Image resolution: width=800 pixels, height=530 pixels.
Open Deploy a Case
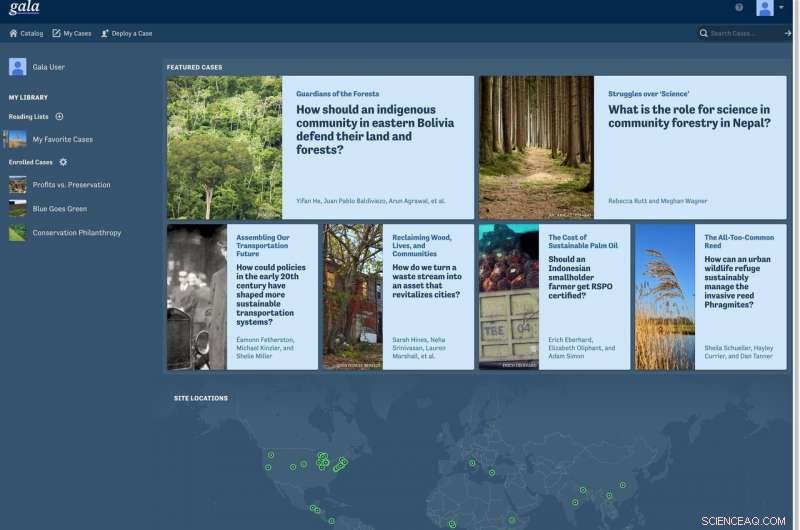coord(127,33)
